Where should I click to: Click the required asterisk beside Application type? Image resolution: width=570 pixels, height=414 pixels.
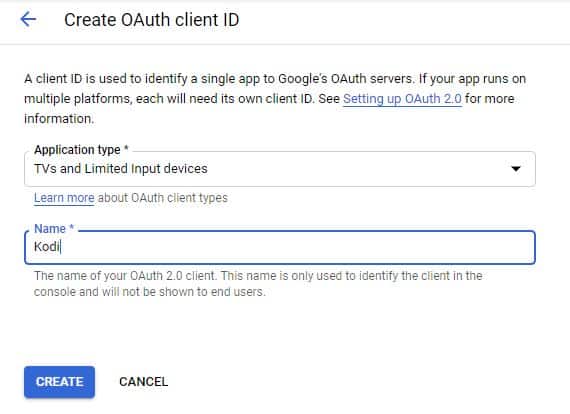[x=126, y=148]
